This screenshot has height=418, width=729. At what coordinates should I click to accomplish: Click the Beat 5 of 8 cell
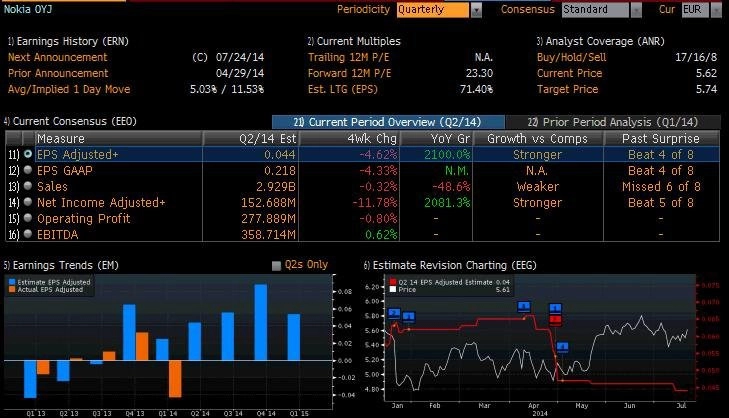(661, 203)
